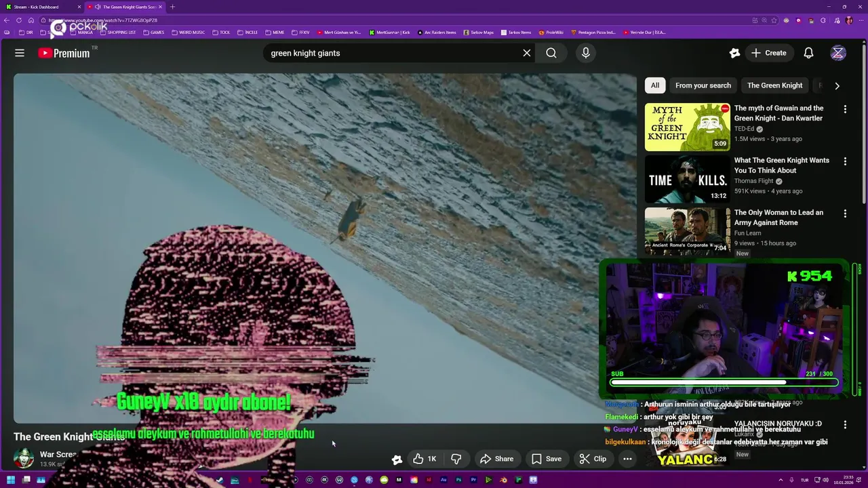
Task: Open the account avatar menu
Action: click(838, 53)
